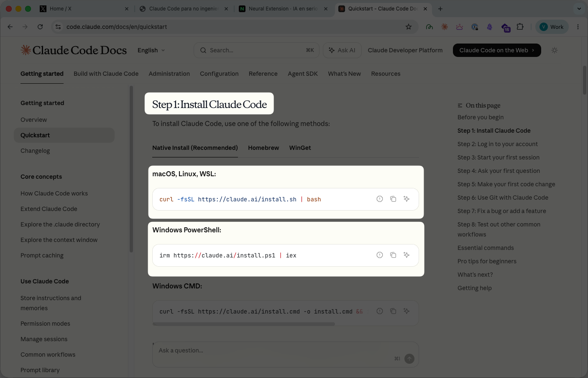Report issue on macOS code block

tap(380, 199)
